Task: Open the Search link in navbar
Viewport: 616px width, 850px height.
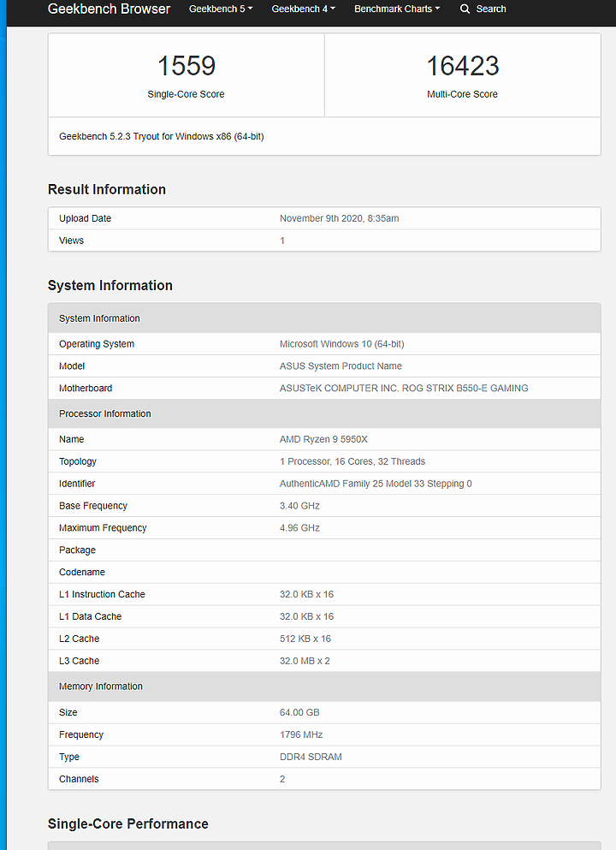Action: 491,9
